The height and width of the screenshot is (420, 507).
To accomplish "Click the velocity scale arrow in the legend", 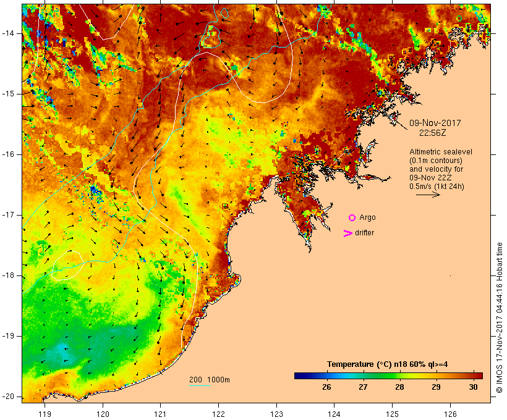I will 428,195.
